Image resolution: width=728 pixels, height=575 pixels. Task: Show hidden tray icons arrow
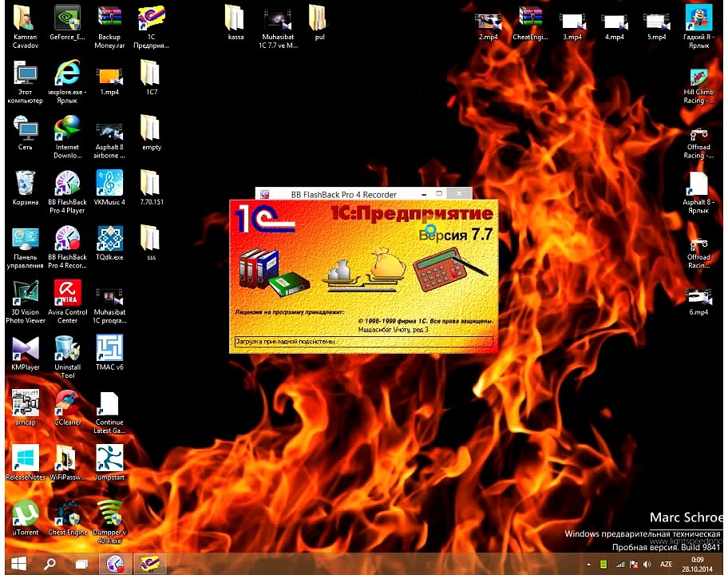(589, 565)
